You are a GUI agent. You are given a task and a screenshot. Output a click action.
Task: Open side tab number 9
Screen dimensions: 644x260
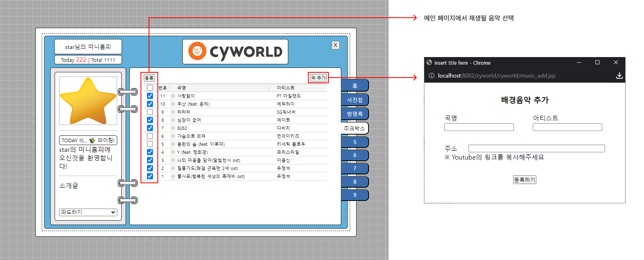[x=355, y=195]
